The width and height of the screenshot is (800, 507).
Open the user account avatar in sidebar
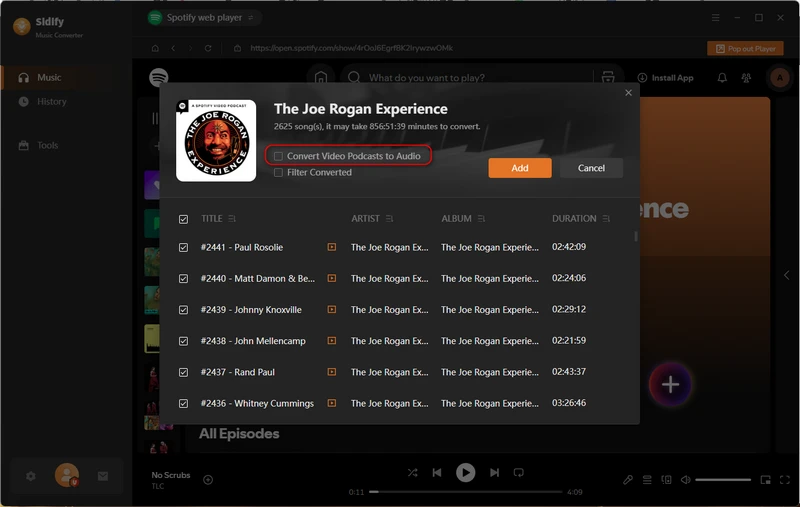click(x=67, y=475)
